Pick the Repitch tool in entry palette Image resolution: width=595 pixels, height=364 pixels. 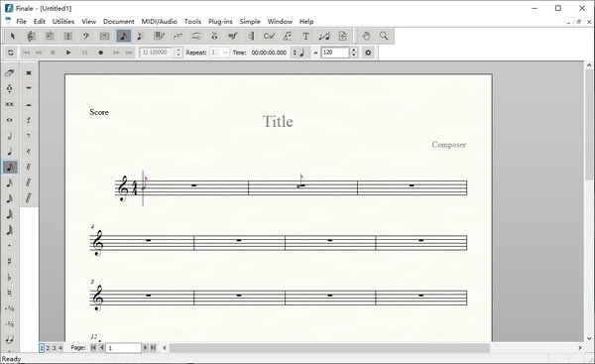pyautogui.click(x=10, y=88)
